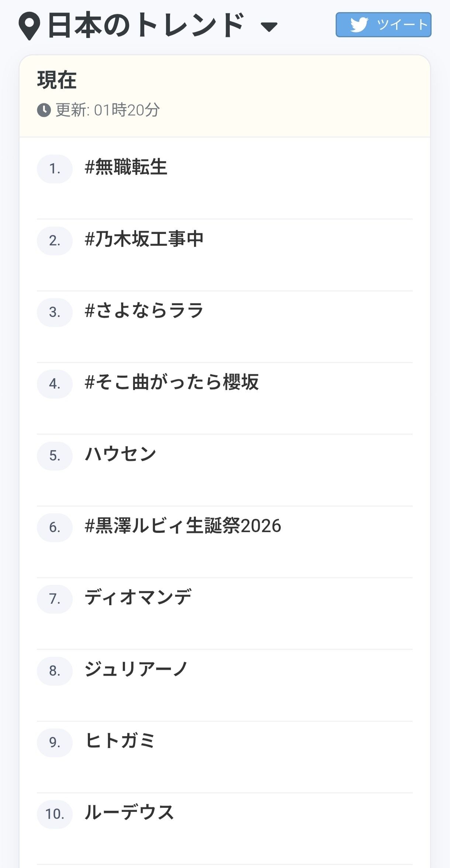This screenshot has width=450, height=868.
Task: Tap the ツイート button
Action: click(x=383, y=25)
